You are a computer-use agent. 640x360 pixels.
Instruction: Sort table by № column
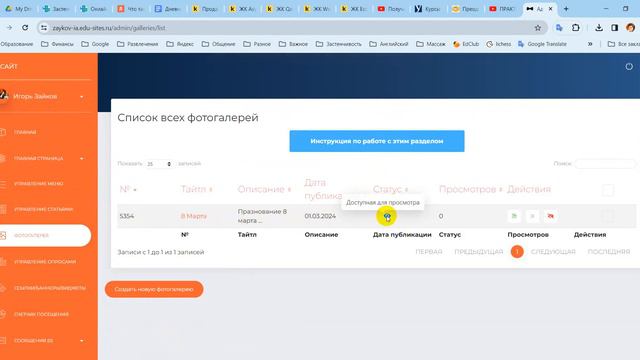click(x=128, y=189)
